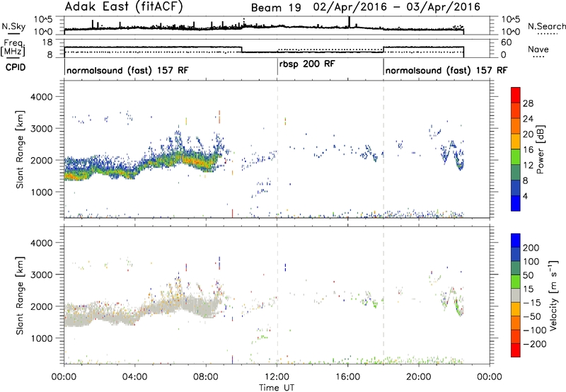Click the 'N.Sky' legend label

[13, 26]
